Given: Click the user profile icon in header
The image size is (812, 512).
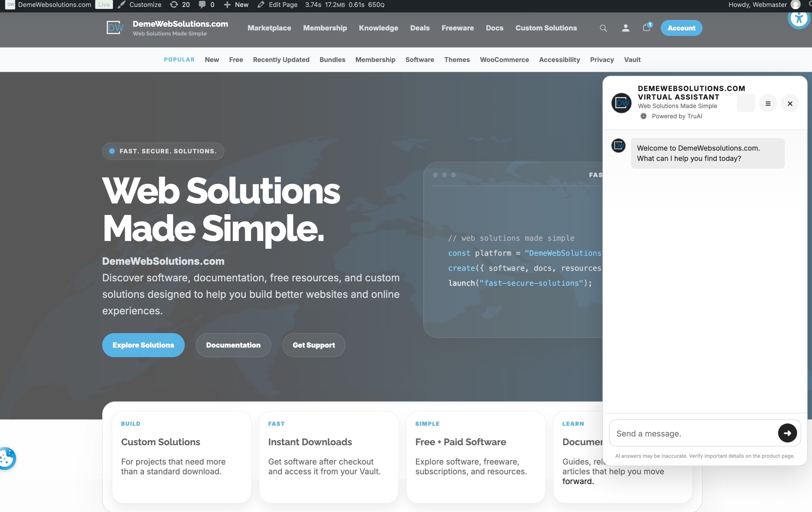Looking at the screenshot, I should point(625,28).
